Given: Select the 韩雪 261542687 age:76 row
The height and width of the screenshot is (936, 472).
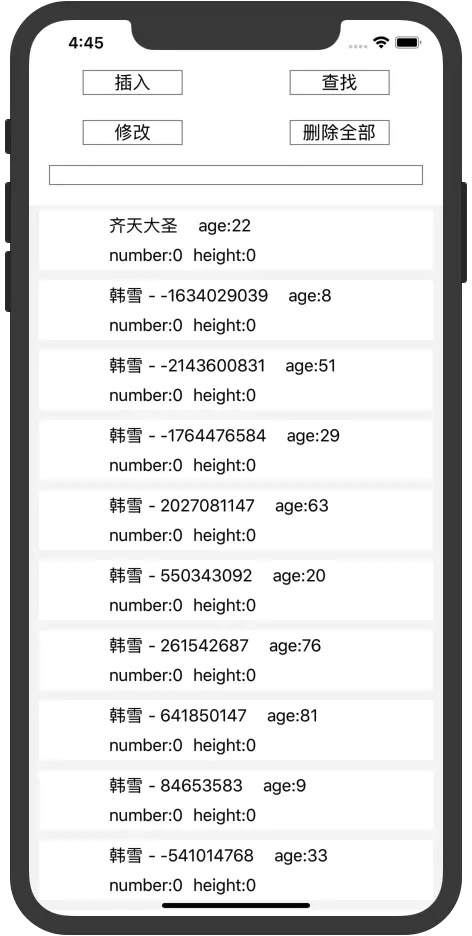Looking at the screenshot, I should point(236,660).
